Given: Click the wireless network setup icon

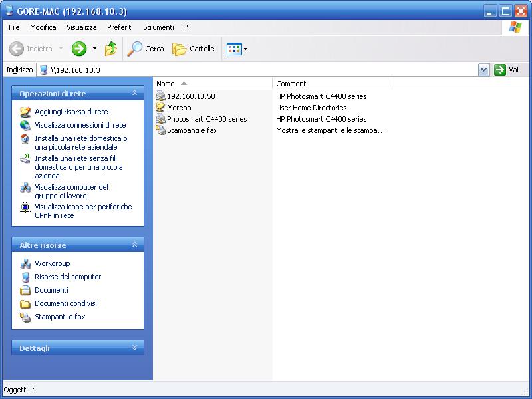Looking at the screenshot, I should pyautogui.click(x=25, y=159).
